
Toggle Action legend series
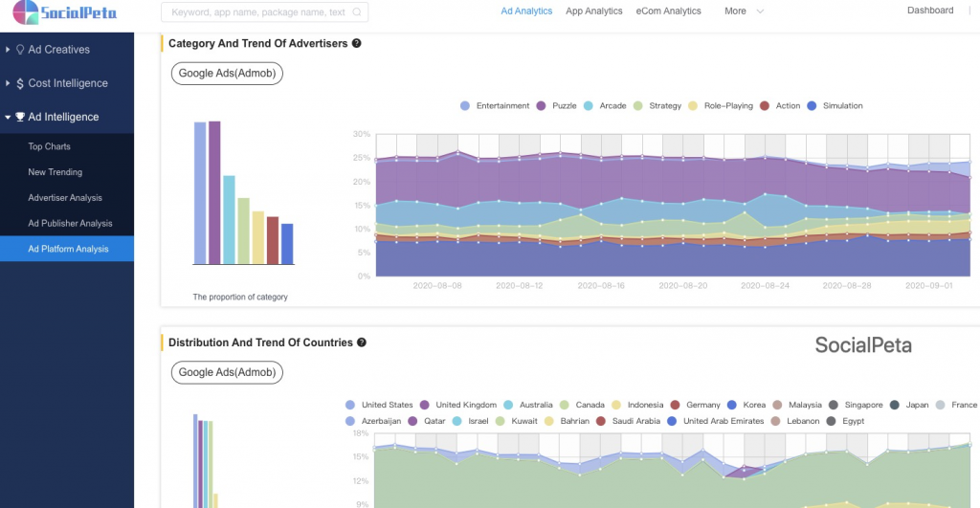tap(779, 105)
